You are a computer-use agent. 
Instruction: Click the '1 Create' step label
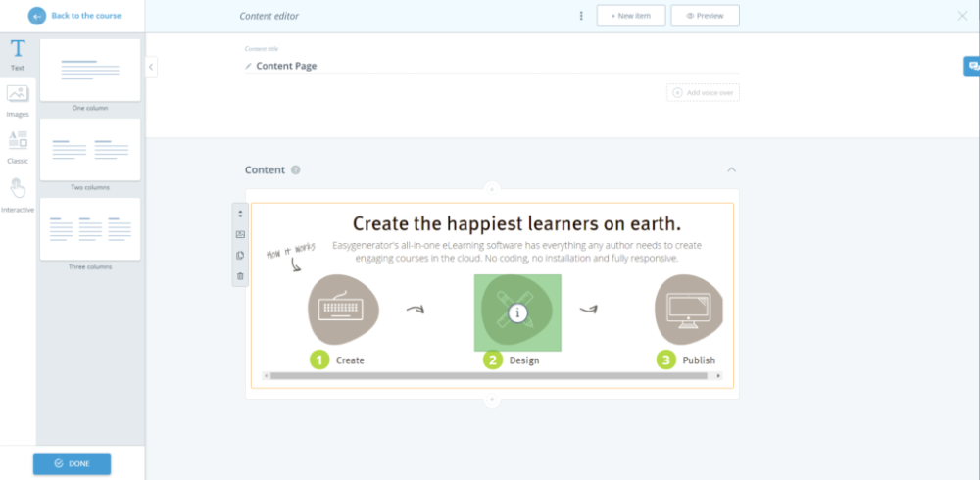coord(337,360)
